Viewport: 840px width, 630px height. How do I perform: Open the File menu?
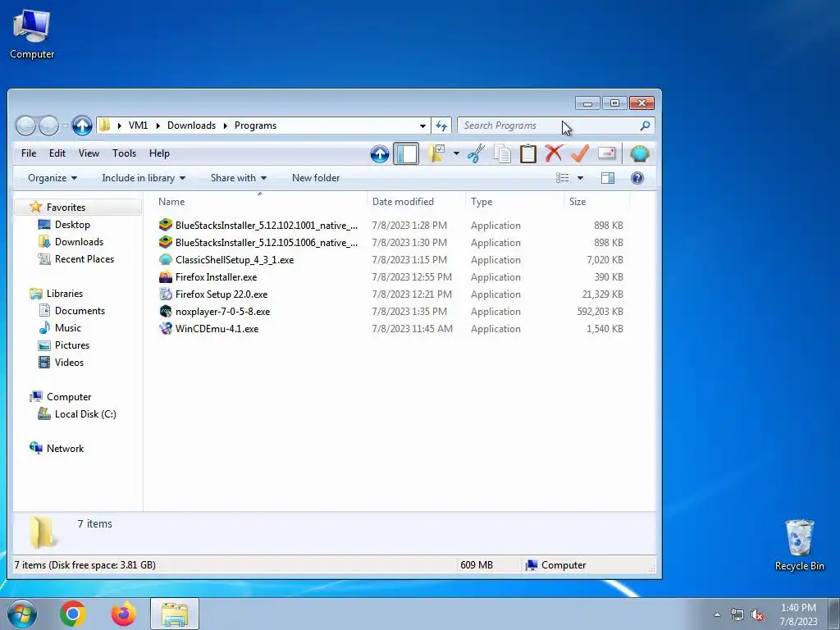[29, 153]
